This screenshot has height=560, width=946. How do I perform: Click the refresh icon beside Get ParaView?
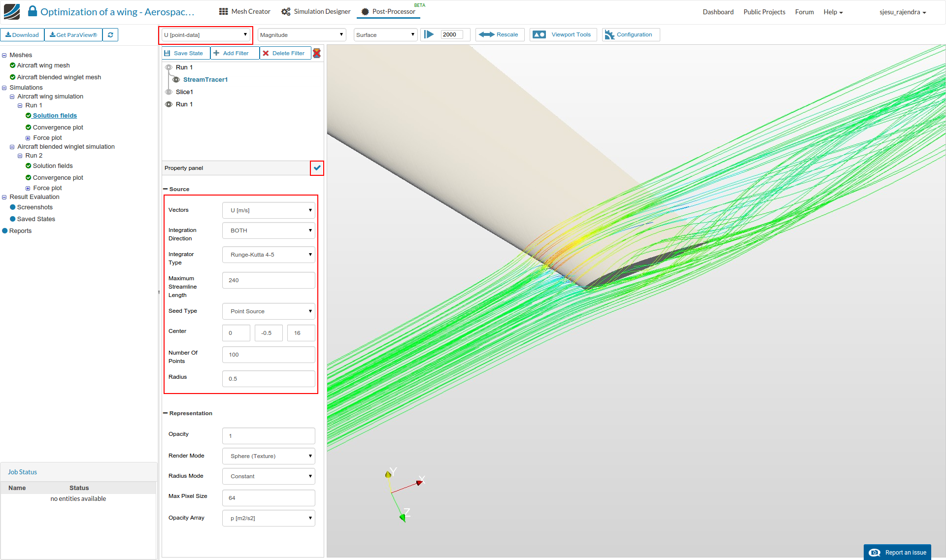tap(110, 35)
